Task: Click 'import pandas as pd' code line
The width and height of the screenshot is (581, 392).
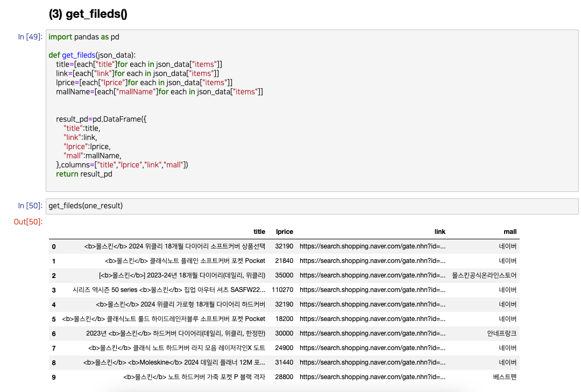Action: click(84, 37)
